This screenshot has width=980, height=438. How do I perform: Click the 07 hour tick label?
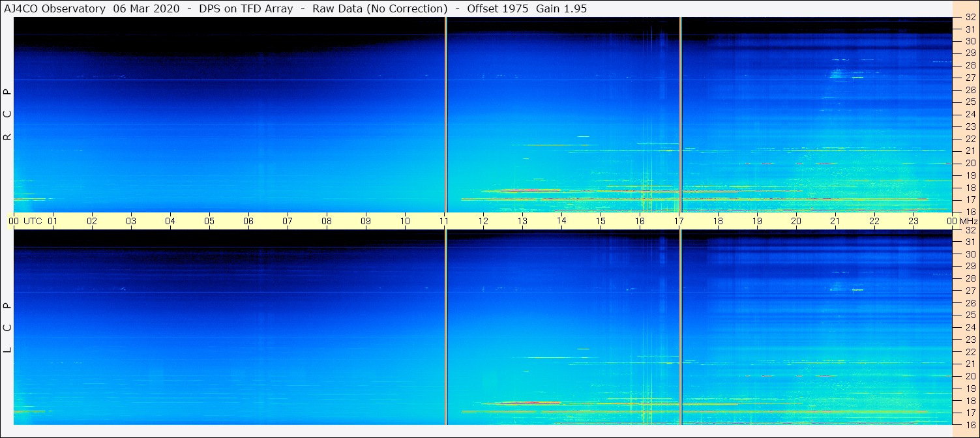(288, 221)
